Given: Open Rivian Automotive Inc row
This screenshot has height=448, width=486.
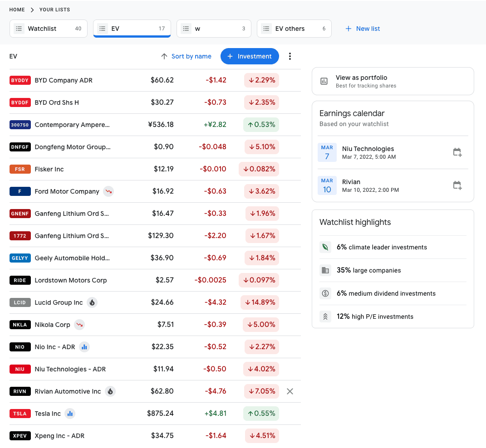Looking at the screenshot, I should pos(155,391).
